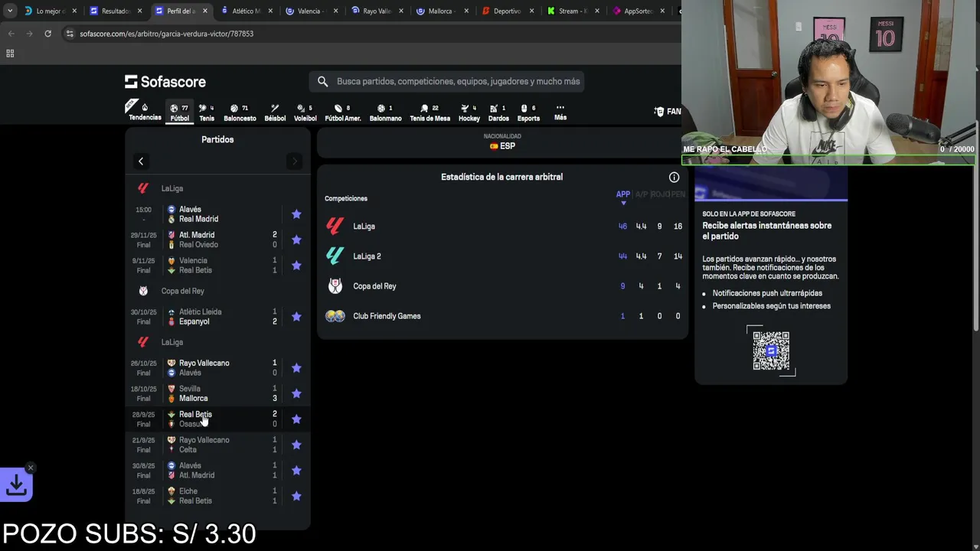
Task: Close the Perfil del árbitro browser tab
Action: (x=204, y=11)
